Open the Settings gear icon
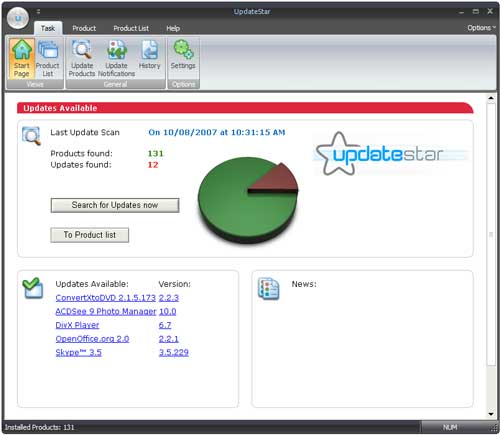Screen dimensions: 500x435 click(x=183, y=55)
